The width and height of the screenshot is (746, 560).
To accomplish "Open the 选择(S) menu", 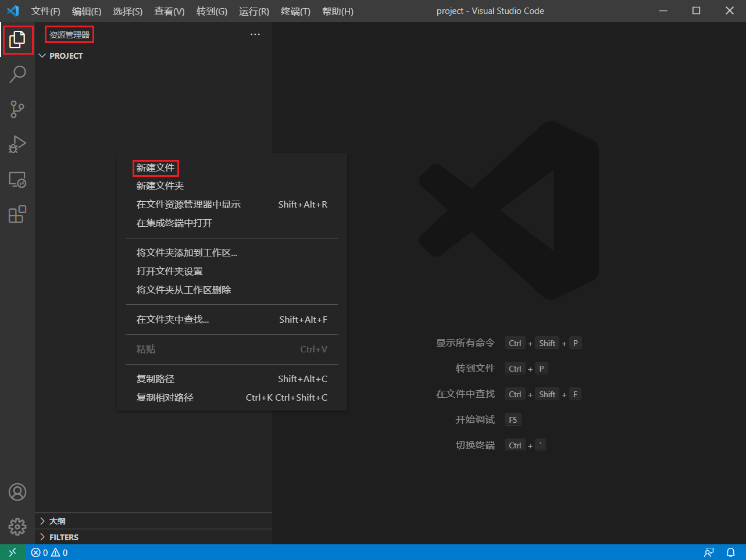I will coord(127,11).
